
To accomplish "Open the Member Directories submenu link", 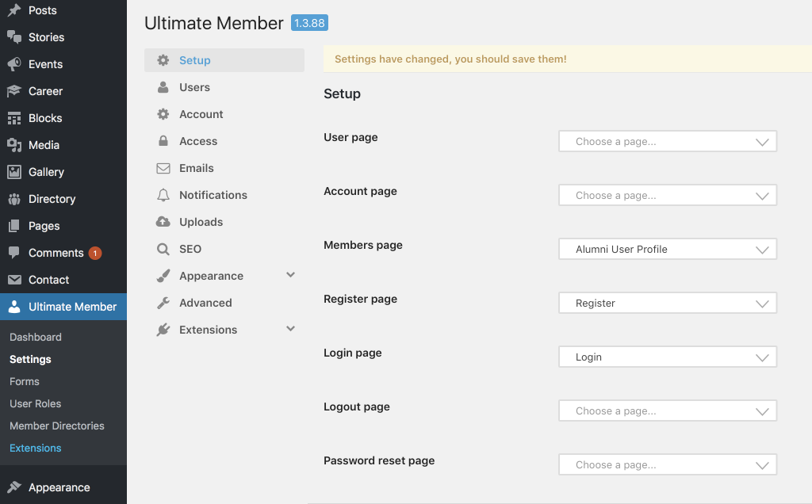I will point(57,426).
